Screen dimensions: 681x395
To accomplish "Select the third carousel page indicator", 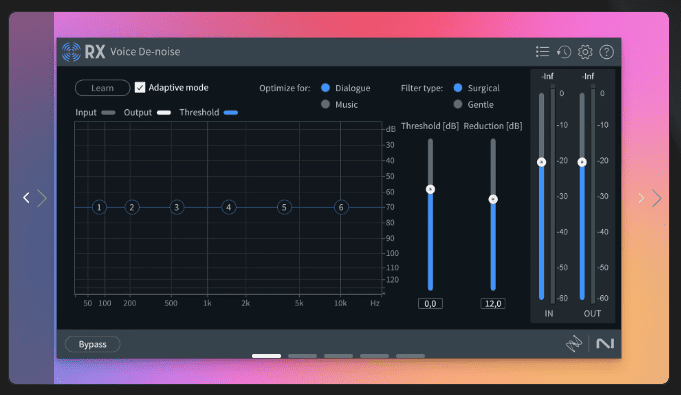I will coord(338,356).
